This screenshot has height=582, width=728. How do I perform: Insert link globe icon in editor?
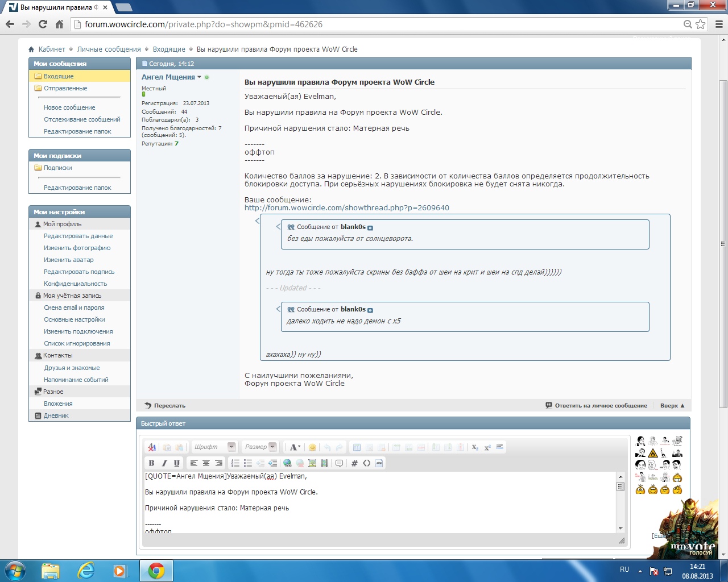[x=287, y=463]
